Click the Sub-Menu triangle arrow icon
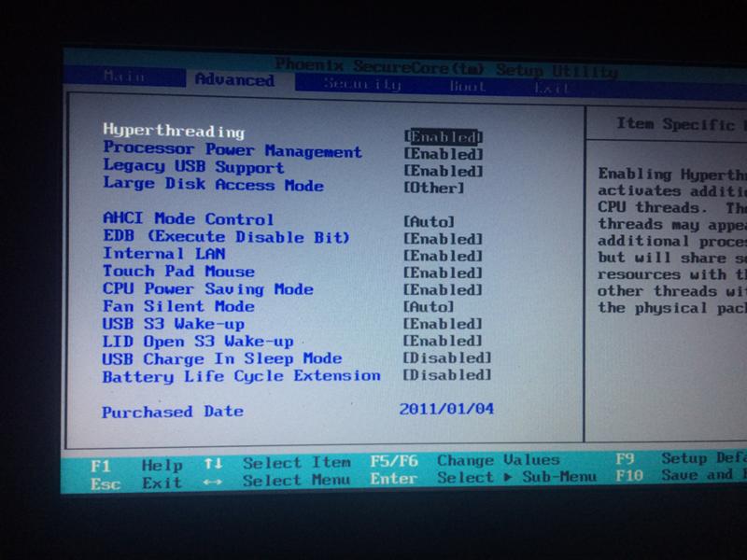747x560 pixels. [508, 477]
